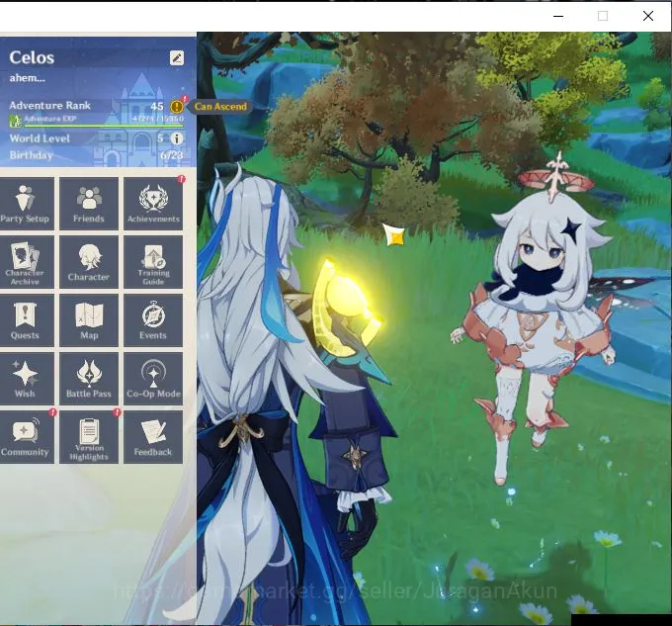Screen dimensions: 672x626
Task: Open Version Highlights
Action: click(x=89, y=437)
